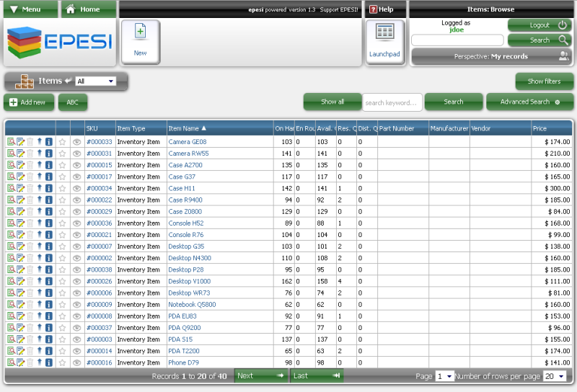Click the Add new button
Screen dimensions: 577x392
click(28, 102)
